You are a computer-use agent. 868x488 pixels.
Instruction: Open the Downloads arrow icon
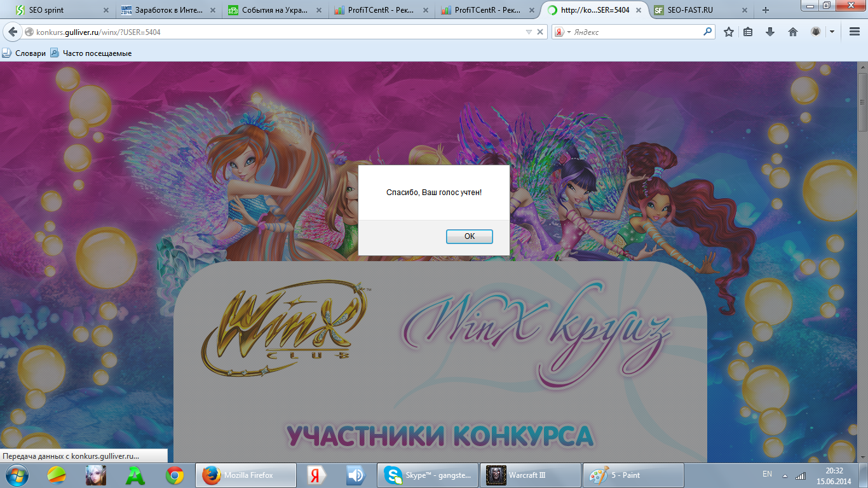coord(770,32)
